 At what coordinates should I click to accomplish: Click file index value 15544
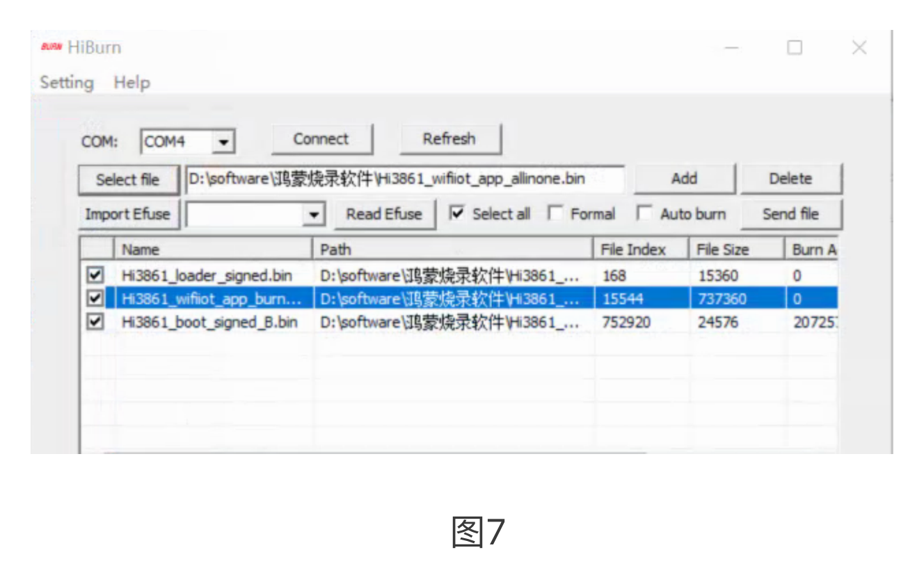[623, 299]
